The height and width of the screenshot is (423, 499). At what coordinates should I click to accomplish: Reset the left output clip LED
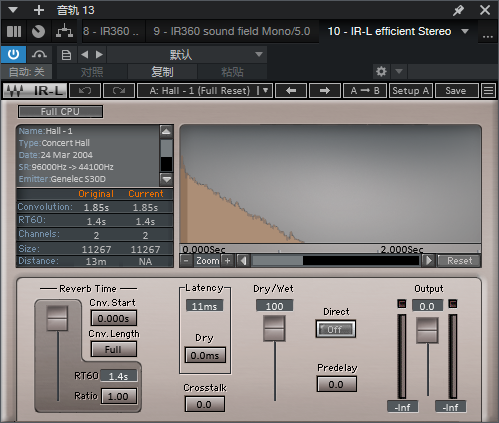click(402, 304)
